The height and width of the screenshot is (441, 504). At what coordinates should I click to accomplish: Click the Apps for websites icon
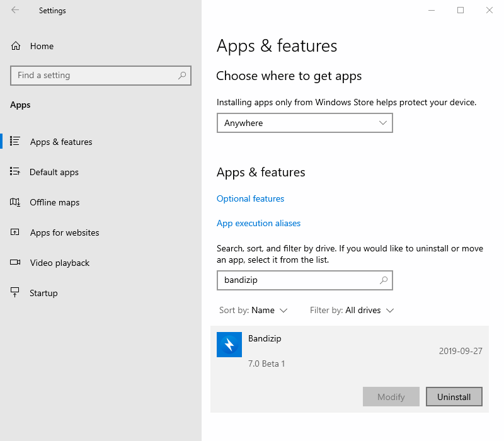[16, 232]
